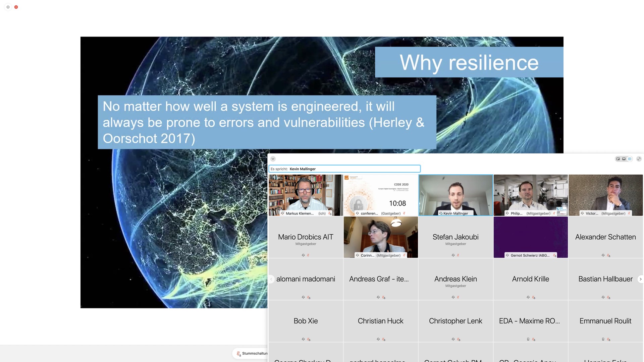Click Victor's muted microphone icon

629,213
